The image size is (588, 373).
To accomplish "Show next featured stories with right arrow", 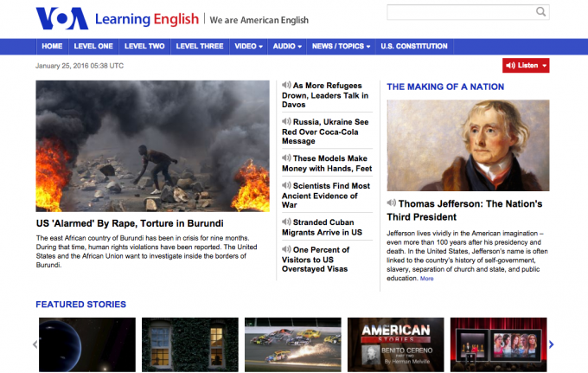I will [552, 344].
